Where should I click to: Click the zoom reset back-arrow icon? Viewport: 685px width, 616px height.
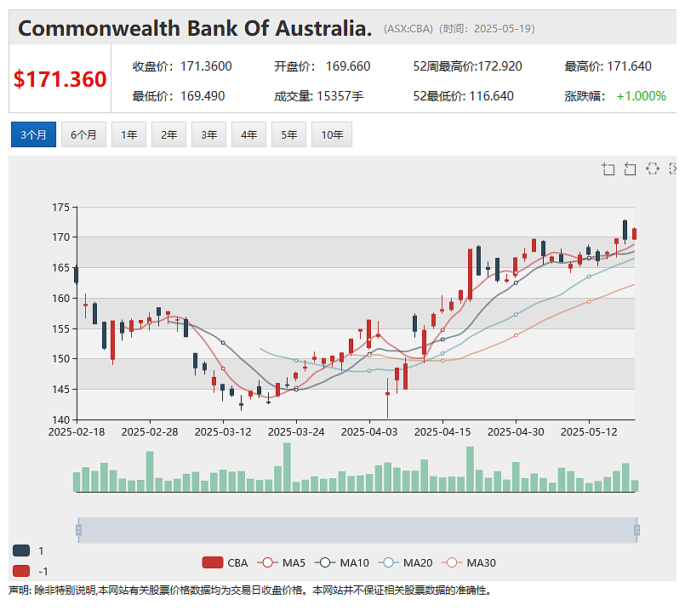[x=630, y=168]
